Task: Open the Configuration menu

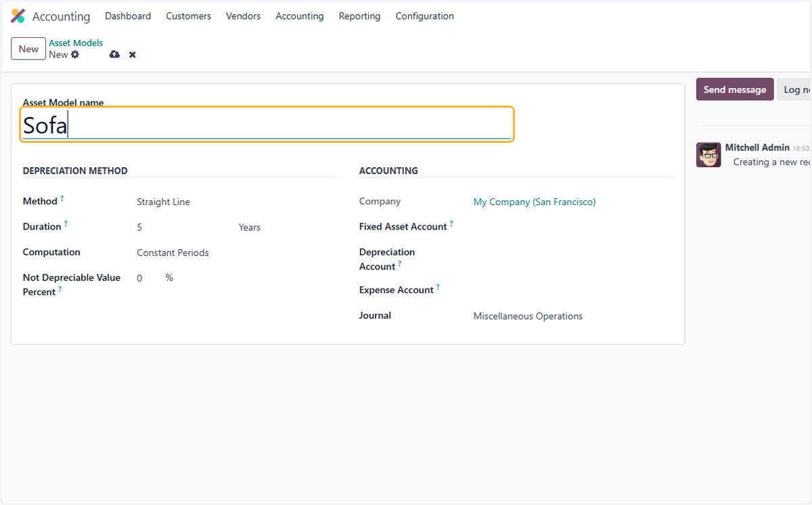Action: coord(424,16)
